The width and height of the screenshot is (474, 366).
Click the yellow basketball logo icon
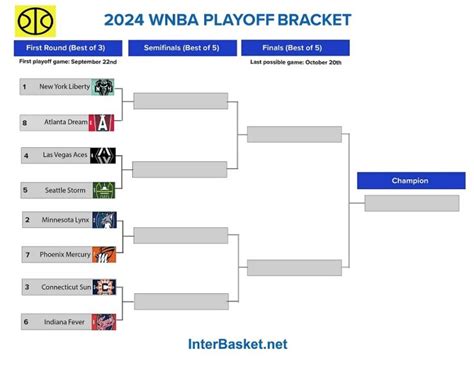pos(35,21)
